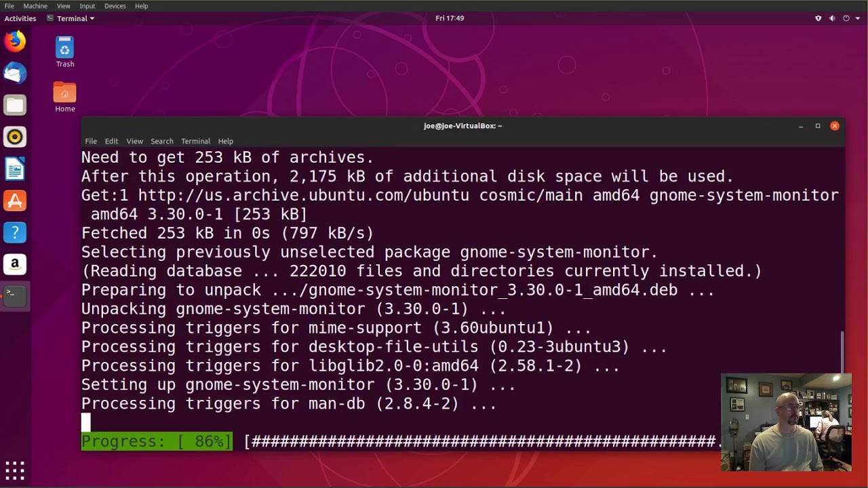Click the 'Reading database' line
Screen dimensions: 868x488
coord(422,271)
